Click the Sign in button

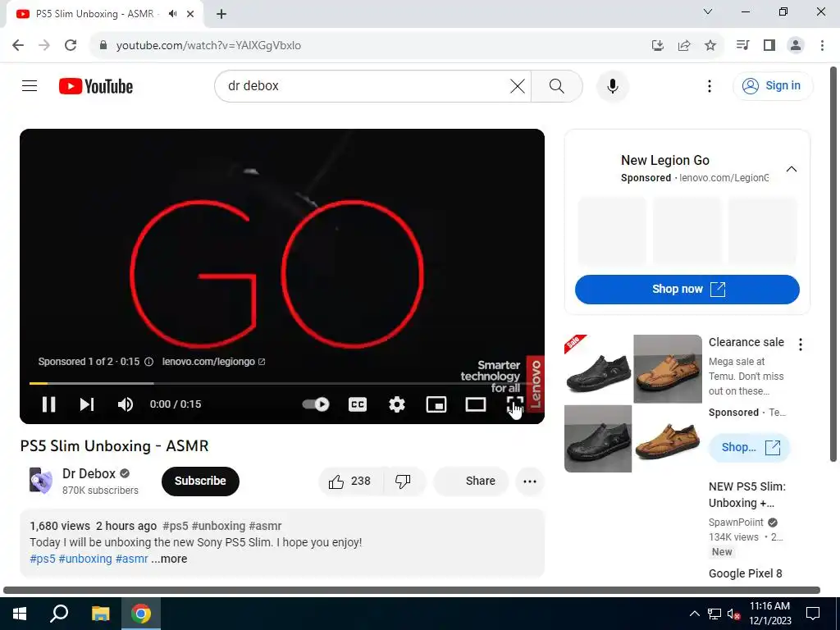tap(772, 85)
